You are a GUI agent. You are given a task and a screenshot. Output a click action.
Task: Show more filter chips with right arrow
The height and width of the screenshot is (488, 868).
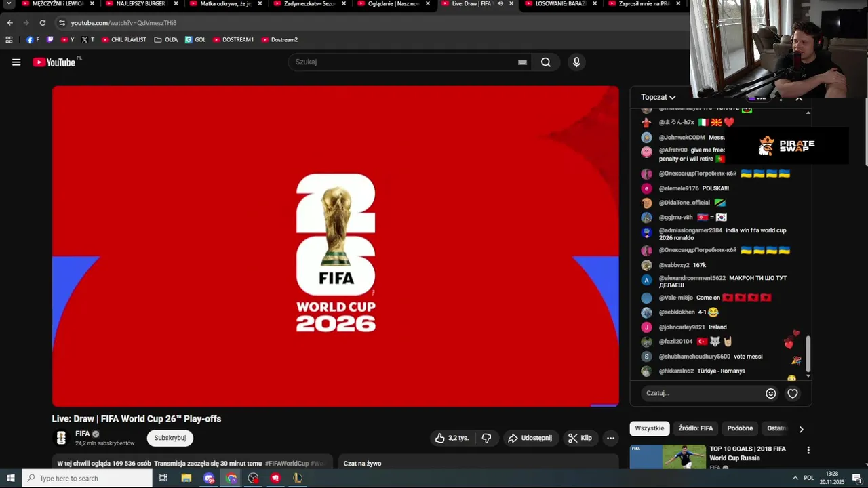point(801,429)
